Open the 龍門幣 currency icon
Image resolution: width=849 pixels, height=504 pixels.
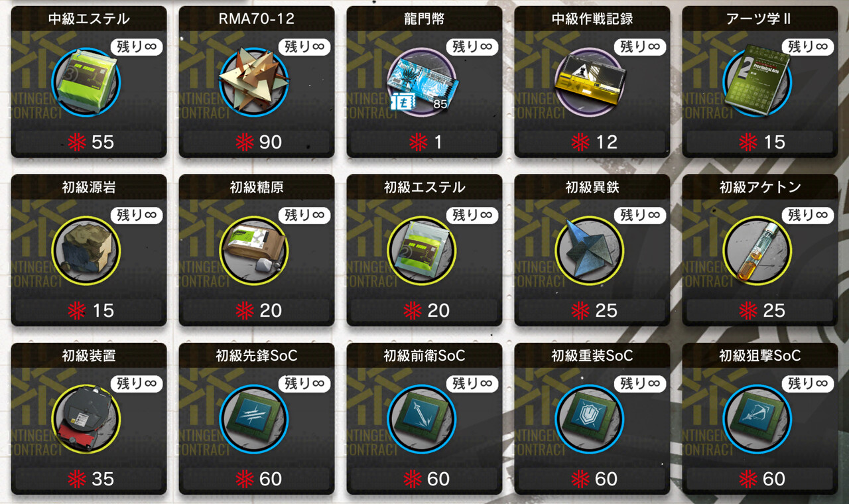click(422, 83)
